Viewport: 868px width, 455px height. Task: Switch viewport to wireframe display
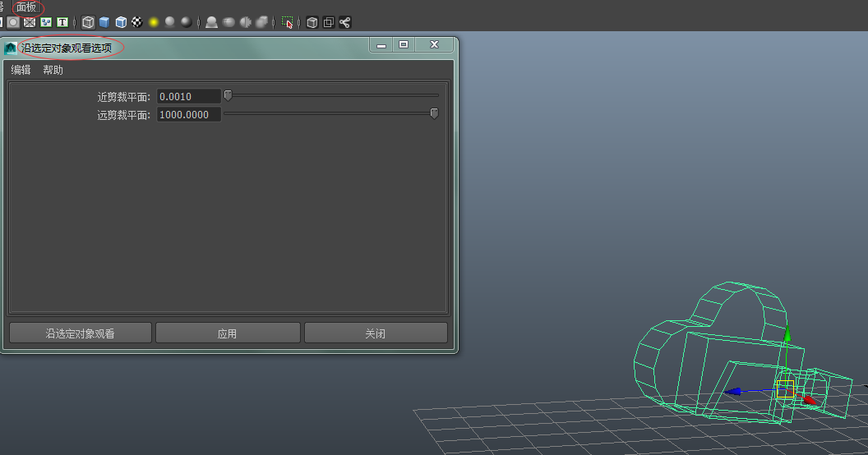tap(88, 22)
